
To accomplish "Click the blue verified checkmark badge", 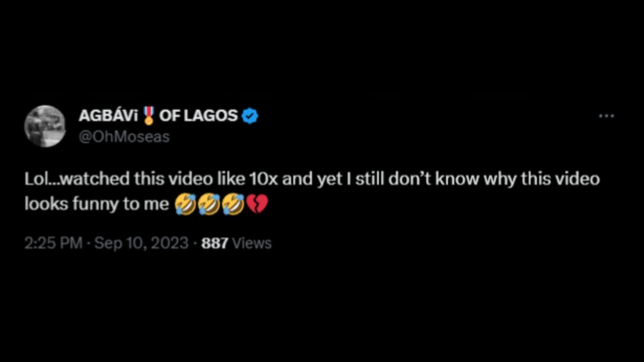I will coord(250,116).
